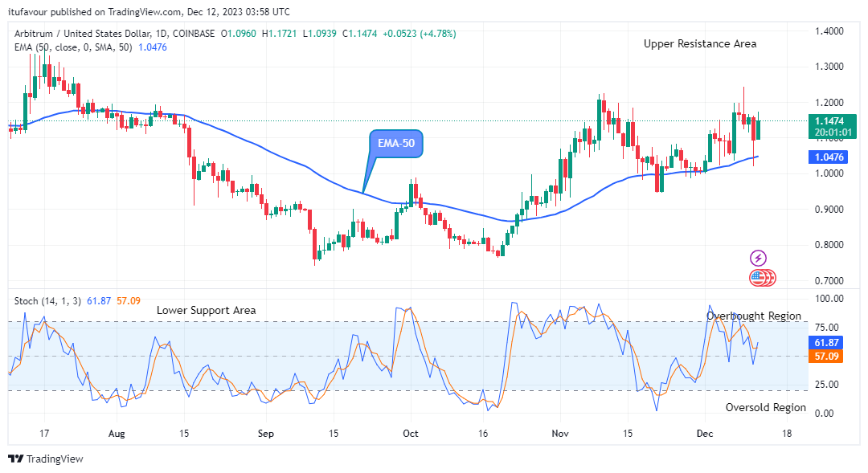Click the 1.4000 price axis label
Image resolution: width=868 pixels, height=473 pixels.
pyautogui.click(x=829, y=31)
